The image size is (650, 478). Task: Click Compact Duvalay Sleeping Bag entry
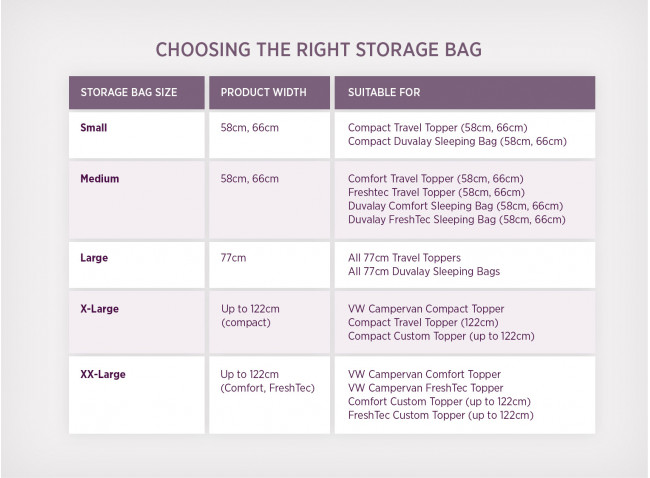point(457,141)
